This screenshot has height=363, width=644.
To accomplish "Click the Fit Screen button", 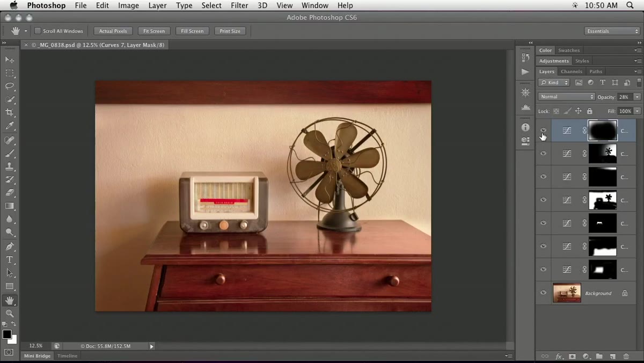I will (x=154, y=31).
